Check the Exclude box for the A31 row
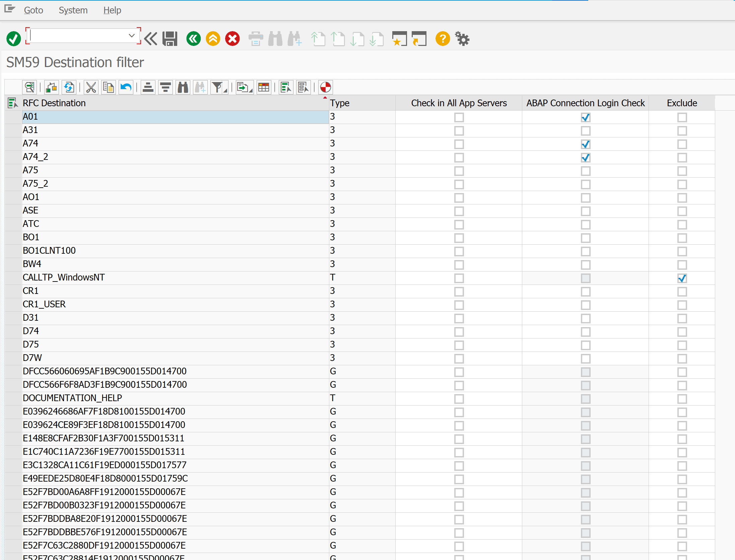This screenshot has width=735, height=560. [682, 131]
